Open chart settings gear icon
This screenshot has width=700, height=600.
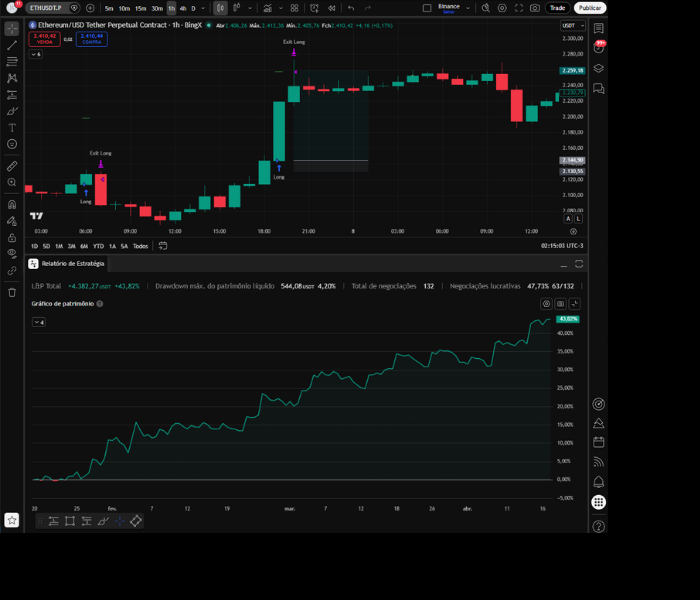tap(502, 8)
